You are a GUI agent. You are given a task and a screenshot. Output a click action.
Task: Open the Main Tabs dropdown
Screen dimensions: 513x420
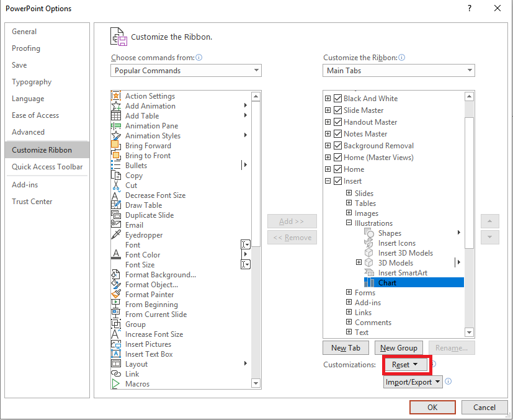click(x=398, y=70)
